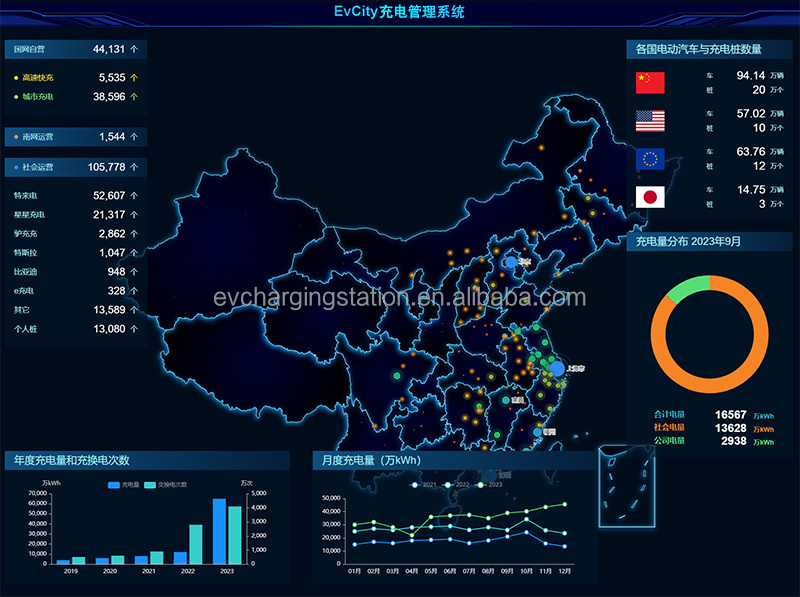Click the 63.76 vehicle count value
Screen dimensions: 800x597
pyautogui.click(x=751, y=152)
